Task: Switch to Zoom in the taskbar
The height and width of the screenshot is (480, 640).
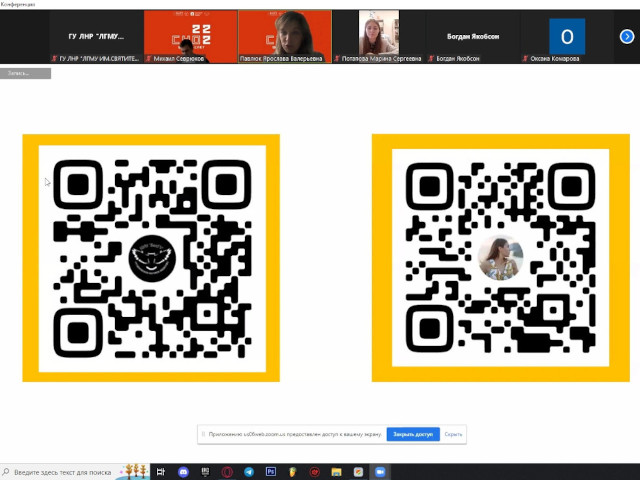Action: coord(380,472)
